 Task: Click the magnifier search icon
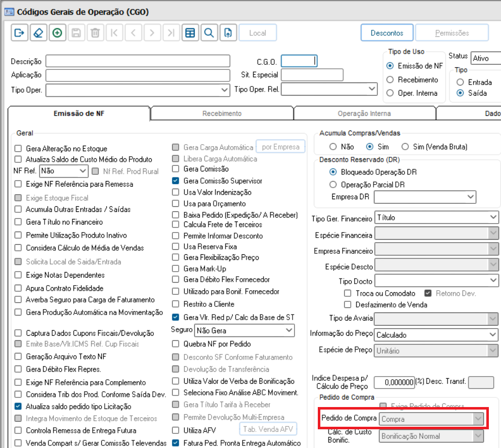(209, 32)
